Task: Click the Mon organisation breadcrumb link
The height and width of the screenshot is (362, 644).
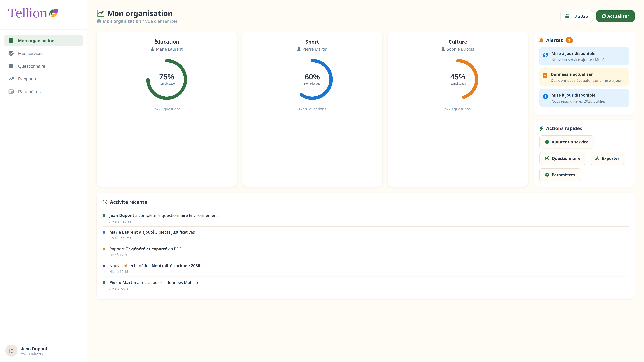Action: coord(122,21)
